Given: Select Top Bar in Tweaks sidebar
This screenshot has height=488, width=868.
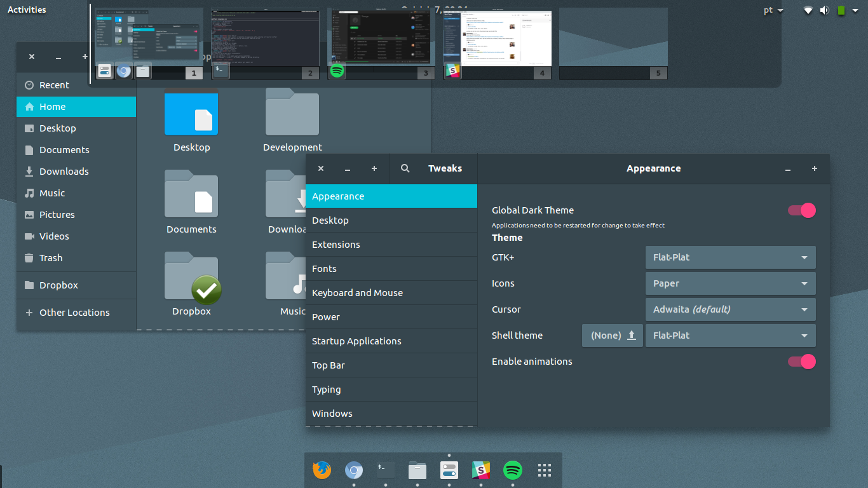Looking at the screenshot, I should [x=391, y=365].
